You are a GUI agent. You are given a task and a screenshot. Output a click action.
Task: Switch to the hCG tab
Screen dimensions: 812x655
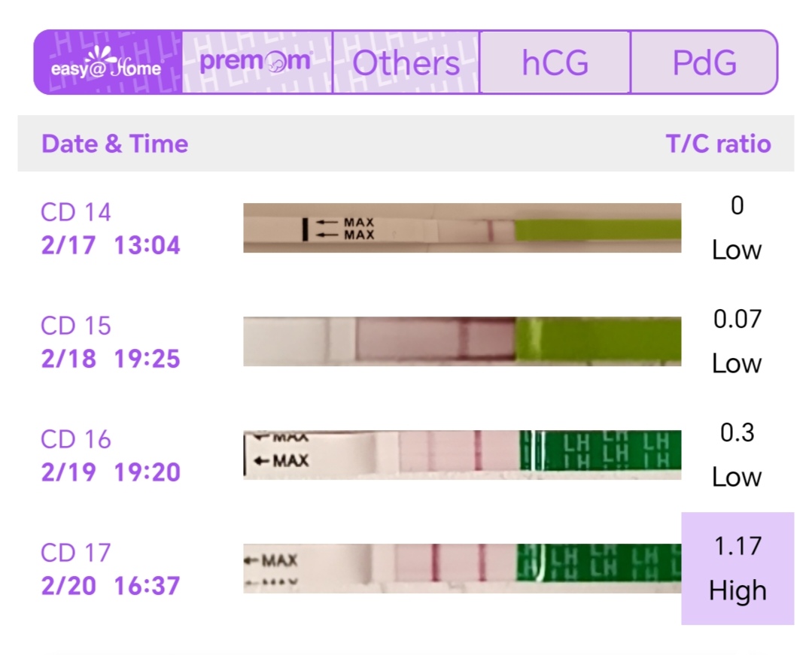click(555, 63)
